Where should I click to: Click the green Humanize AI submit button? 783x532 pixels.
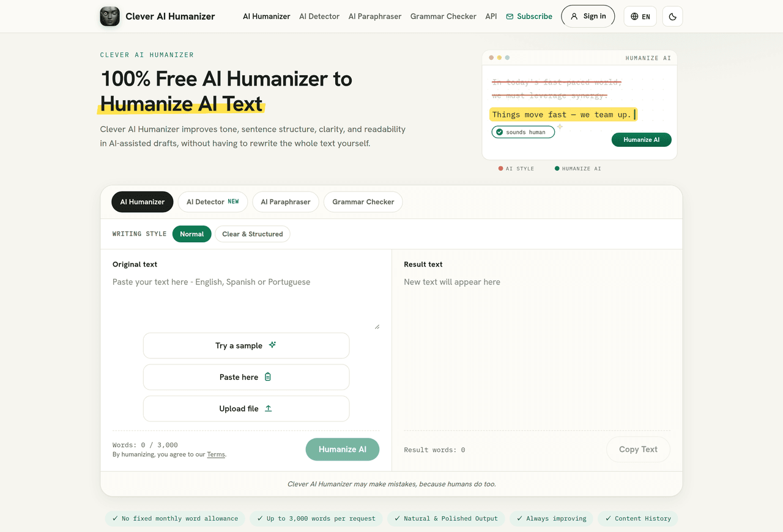click(343, 449)
